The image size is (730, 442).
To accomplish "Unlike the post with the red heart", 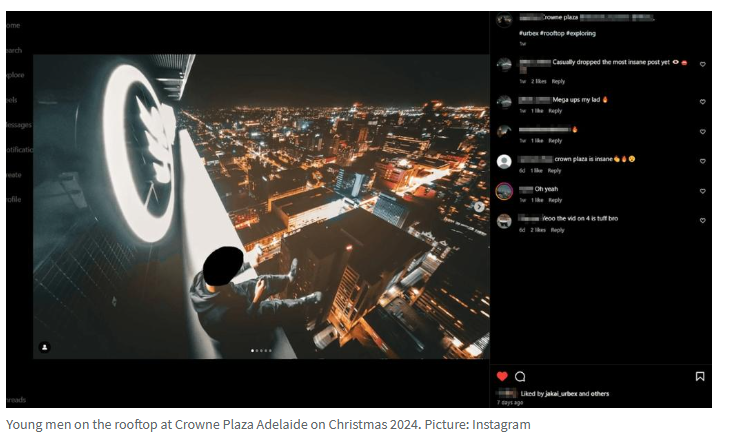I will tap(502, 376).
